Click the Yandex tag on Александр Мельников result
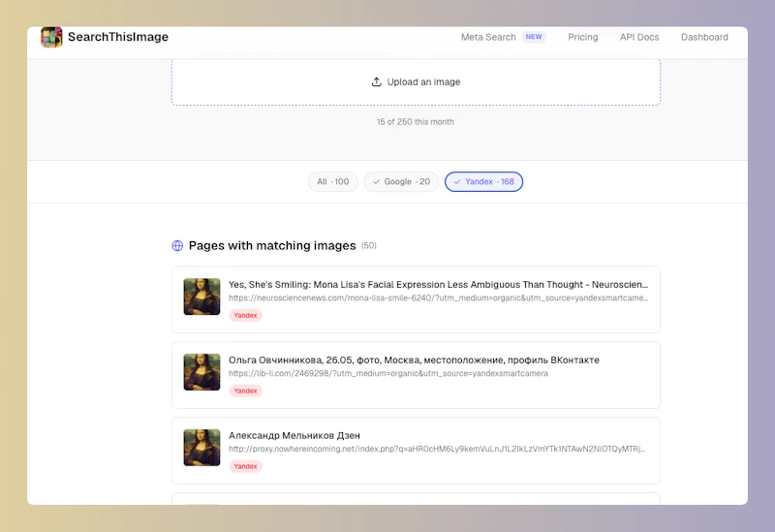The height and width of the screenshot is (532, 775). 245,466
